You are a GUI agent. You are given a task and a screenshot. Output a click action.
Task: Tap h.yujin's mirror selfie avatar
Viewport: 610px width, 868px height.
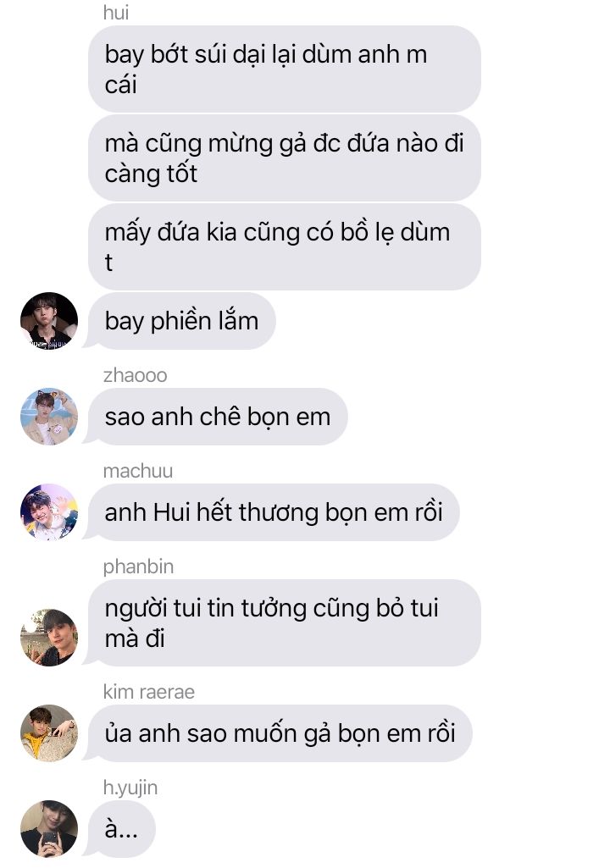coord(49,829)
